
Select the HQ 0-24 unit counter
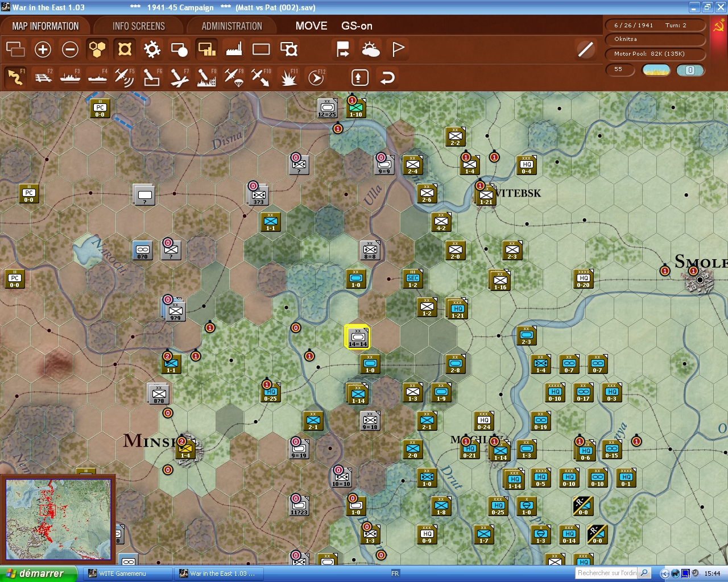click(x=484, y=421)
